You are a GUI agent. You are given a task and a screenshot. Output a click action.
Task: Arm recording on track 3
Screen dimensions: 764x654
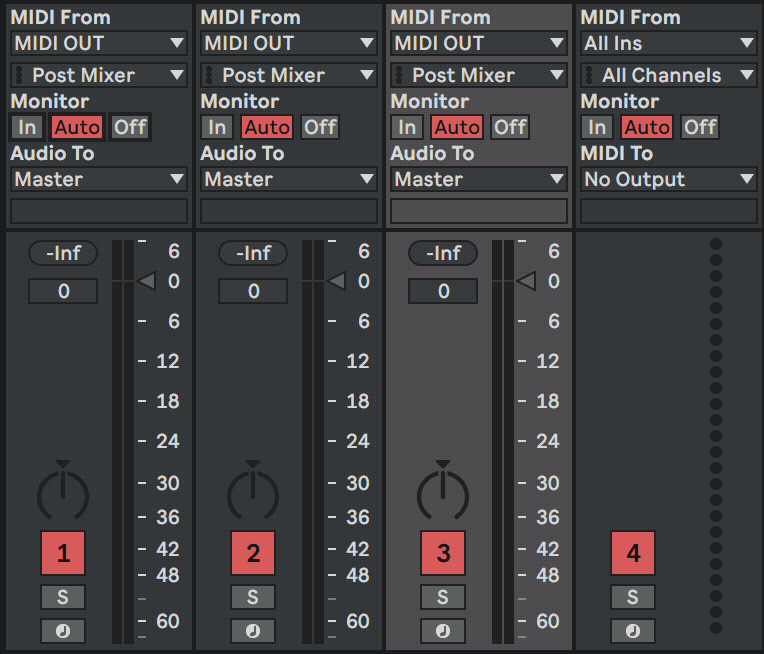(443, 631)
